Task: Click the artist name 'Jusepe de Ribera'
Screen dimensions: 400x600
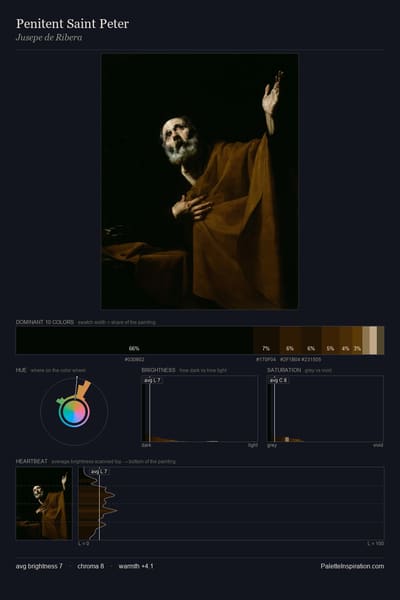Action: point(49,38)
